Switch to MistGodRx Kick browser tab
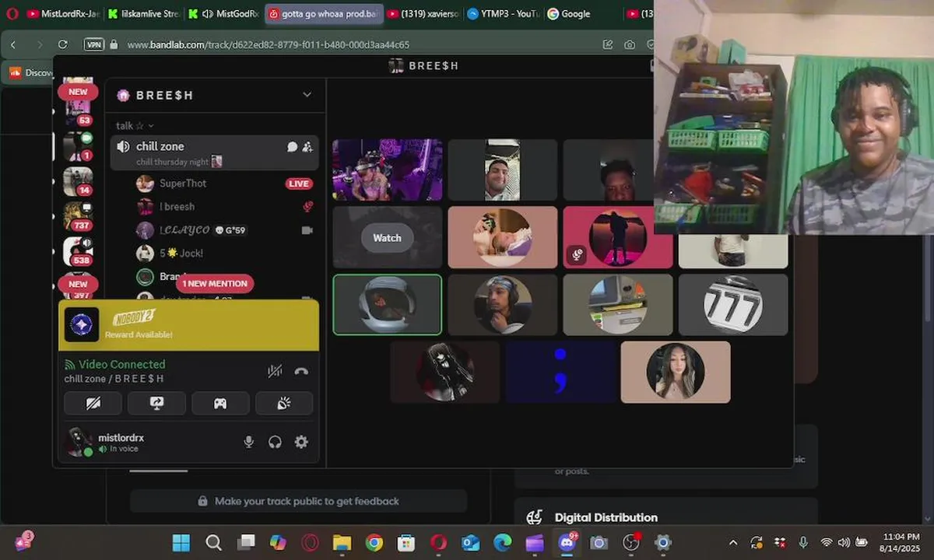The height and width of the screenshot is (560, 934). click(x=223, y=14)
